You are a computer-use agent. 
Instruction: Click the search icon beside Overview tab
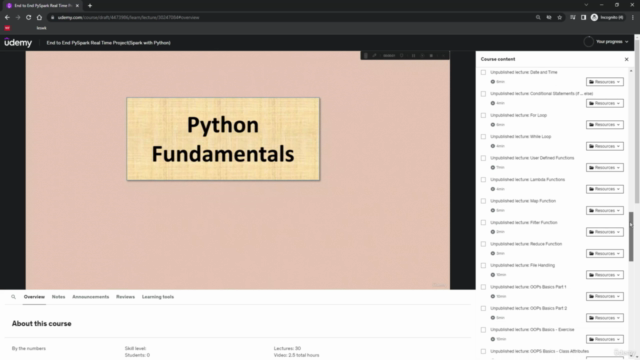(13, 297)
